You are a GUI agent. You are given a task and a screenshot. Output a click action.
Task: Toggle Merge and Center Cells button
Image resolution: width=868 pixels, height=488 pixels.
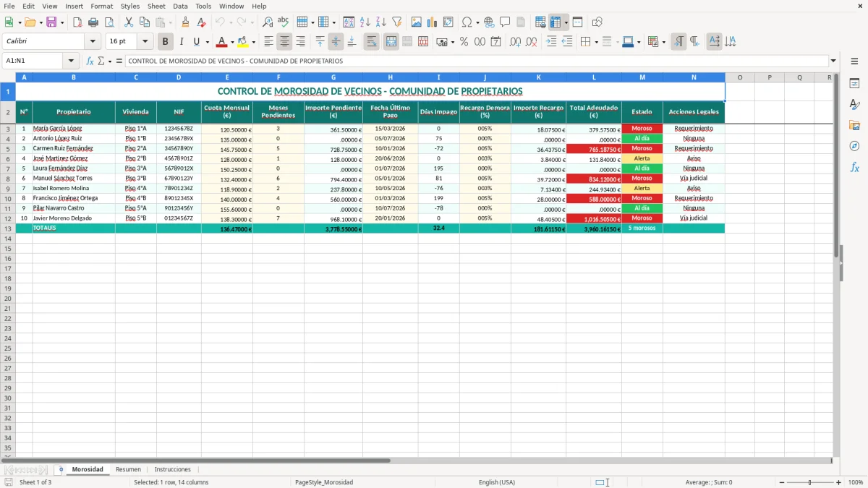click(391, 42)
